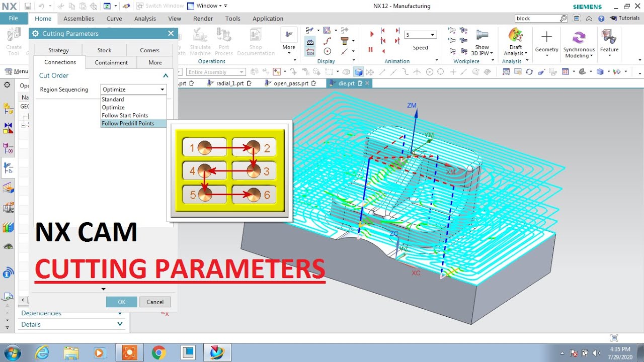Click the Help question mark icon
Viewport: 644px width, 362px height.
[601, 18]
